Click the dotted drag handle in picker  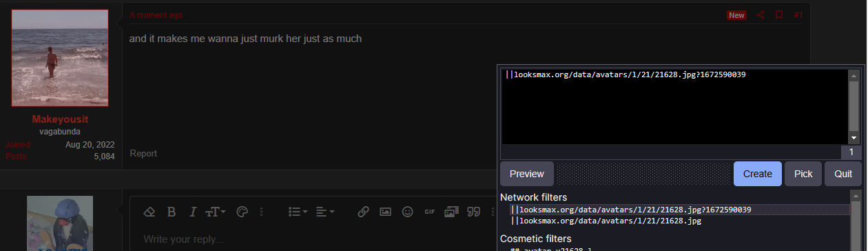click(x=643, y=174)
